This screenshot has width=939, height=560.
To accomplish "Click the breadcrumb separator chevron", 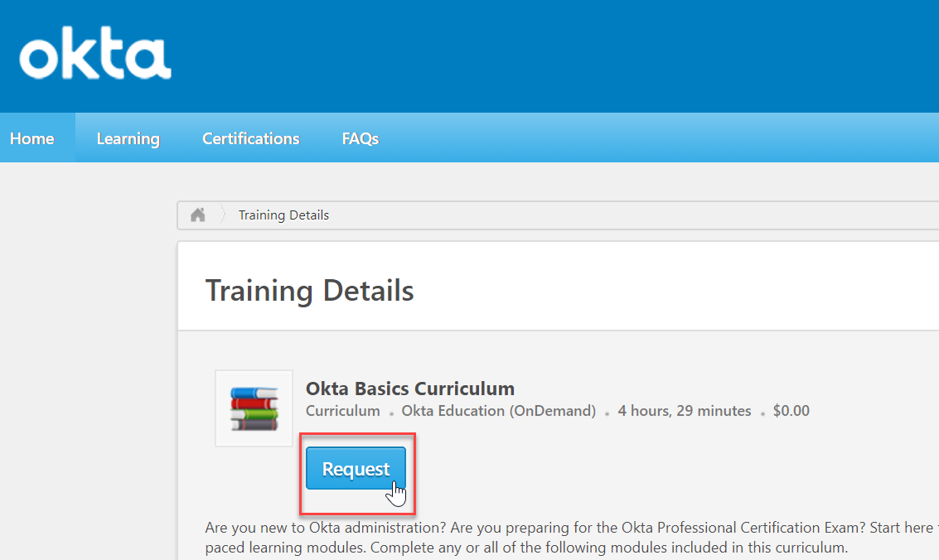I will tap(223, 215).
